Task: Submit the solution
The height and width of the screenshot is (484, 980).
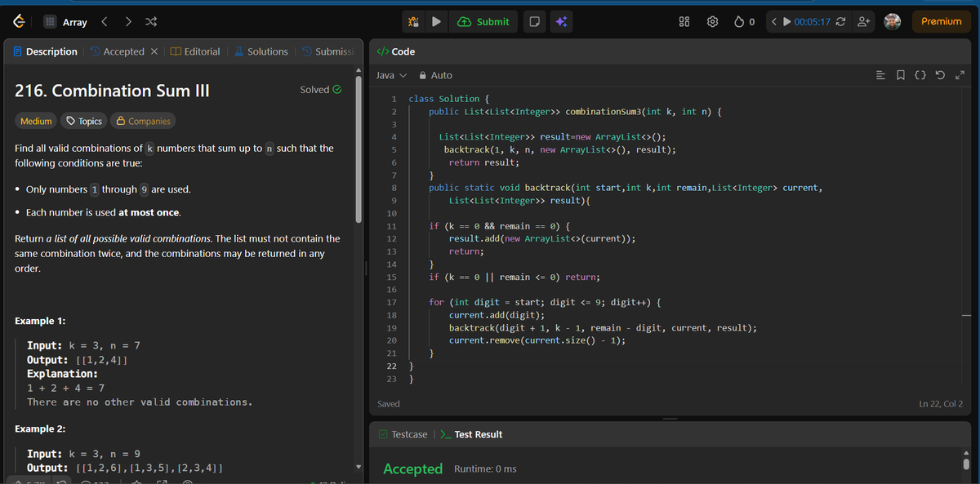Action: coord(483,22)
